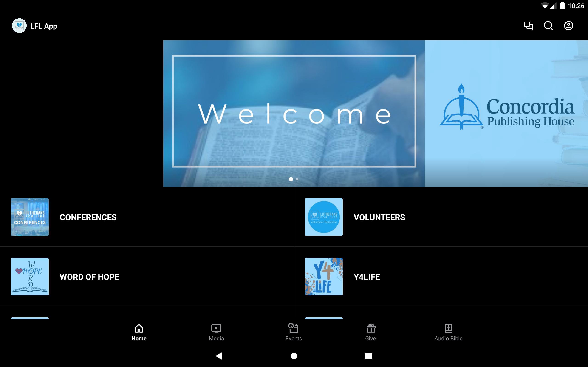Screen dimensions: 588x367
Task: Open the messages chat icon
Action: [x=528, y=26]
